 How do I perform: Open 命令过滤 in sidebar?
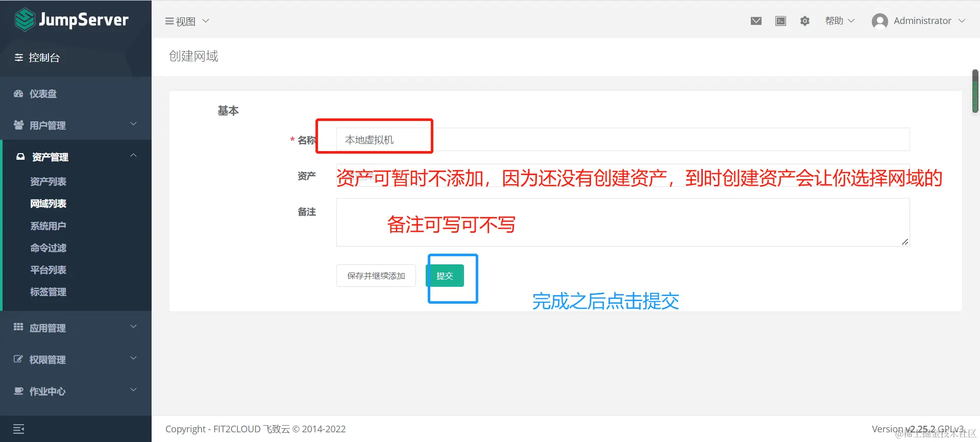(x=48, y=248)
